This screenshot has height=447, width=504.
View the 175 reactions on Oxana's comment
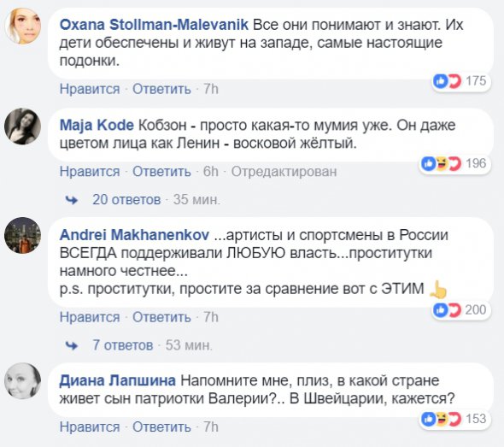[460, 81]
